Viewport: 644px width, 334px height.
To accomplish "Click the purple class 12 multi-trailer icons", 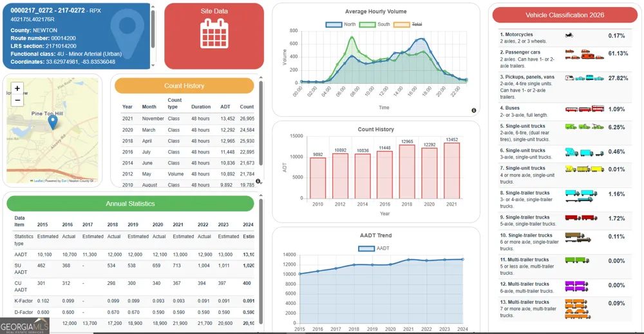I will point(576,286).
